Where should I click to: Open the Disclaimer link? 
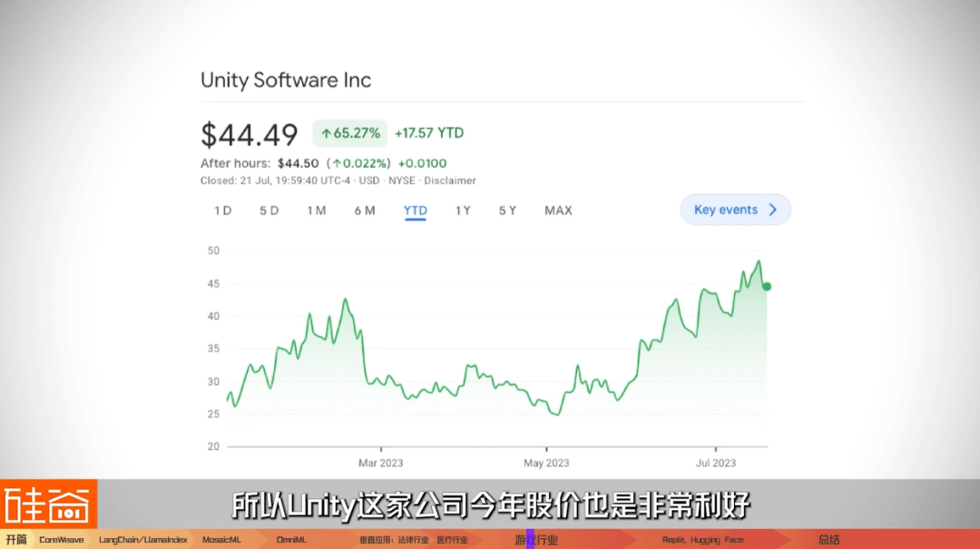point(449,181)
